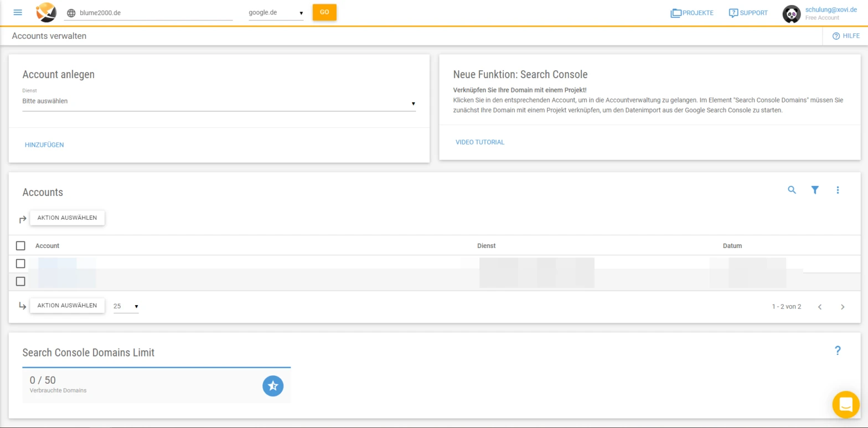Click the blue star badge icon
Viewport: 868px width, 428px height.
(x=273, y=386)
